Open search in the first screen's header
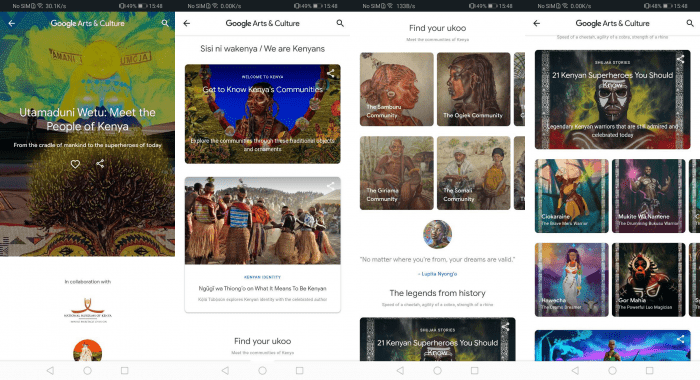Viewport: 700px width, 380px height. coord(165,23)
